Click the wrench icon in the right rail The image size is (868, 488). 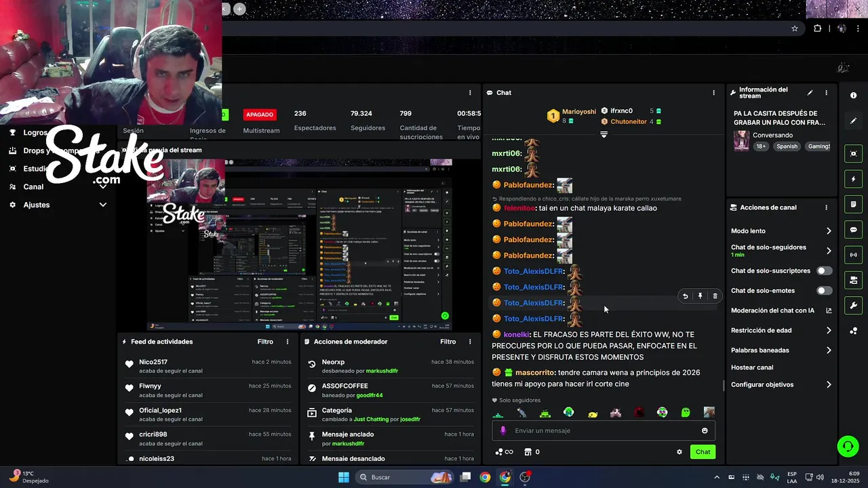[x=853, y=305]
